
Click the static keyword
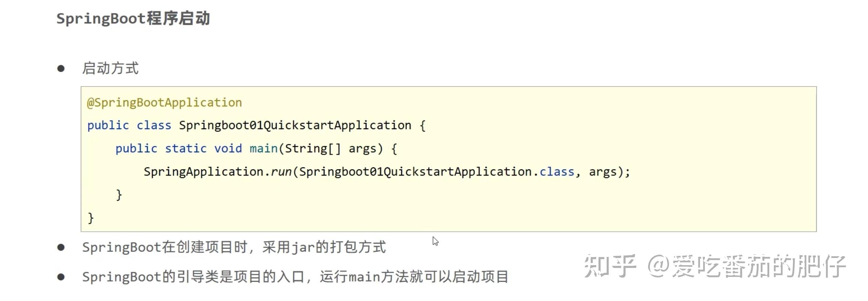pos(186,148)
